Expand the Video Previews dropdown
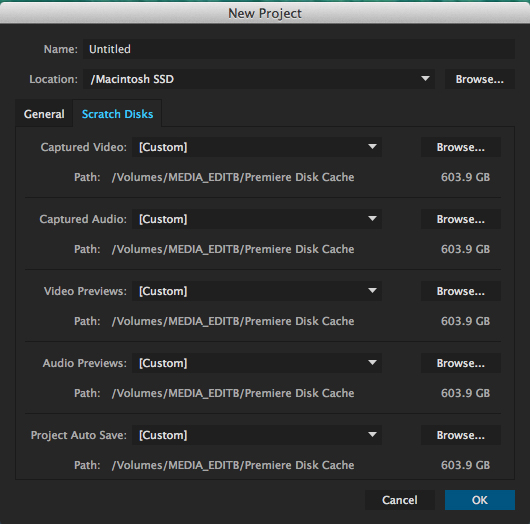530x524 pixels. point(257,291)
